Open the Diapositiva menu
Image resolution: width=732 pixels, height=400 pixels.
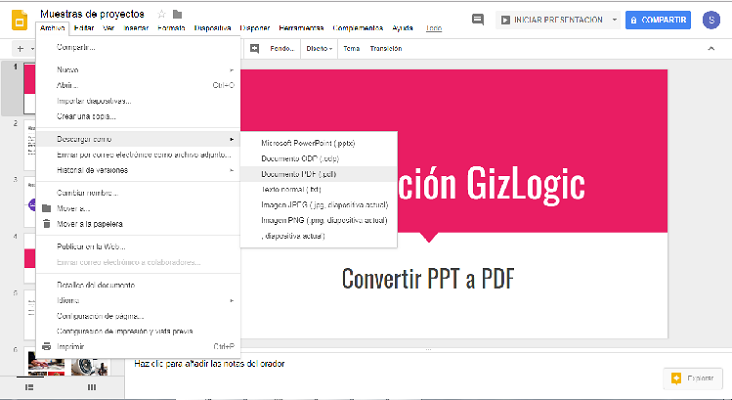(x=213, y=28)
